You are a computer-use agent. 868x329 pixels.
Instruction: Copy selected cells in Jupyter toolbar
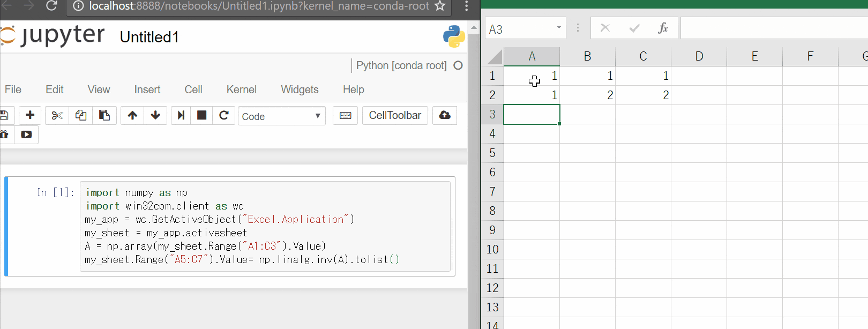tap(81, 115)
